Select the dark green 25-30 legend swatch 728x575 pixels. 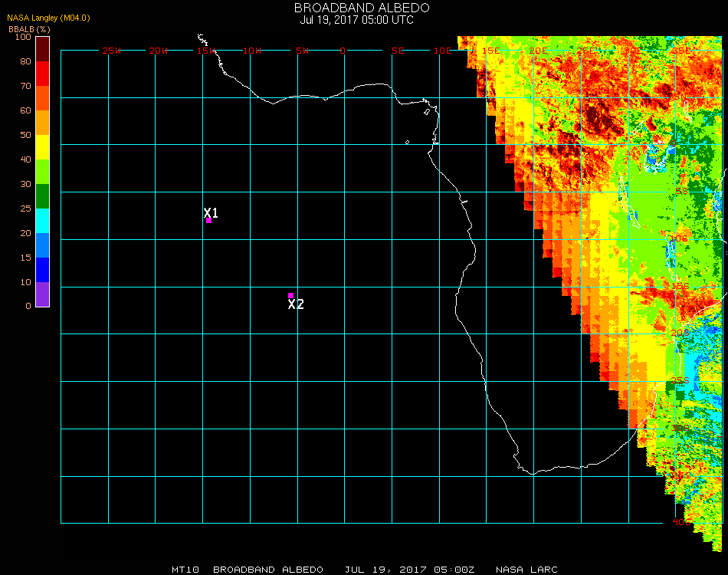[x=42, y=196]
